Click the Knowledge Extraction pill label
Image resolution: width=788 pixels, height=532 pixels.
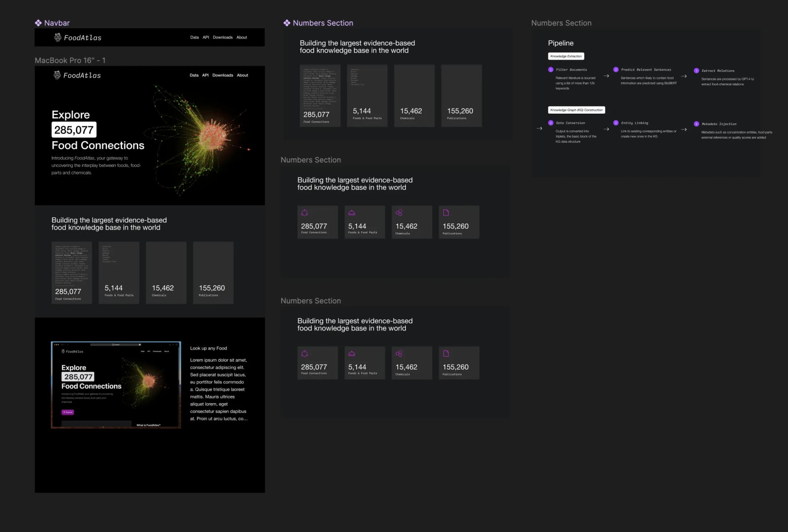tap(566, 56)
